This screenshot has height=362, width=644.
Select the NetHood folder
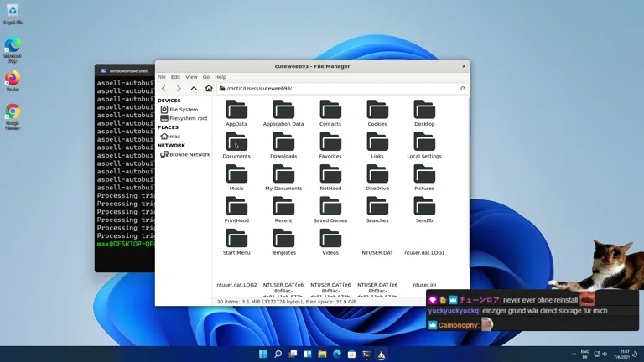[330, 178]
